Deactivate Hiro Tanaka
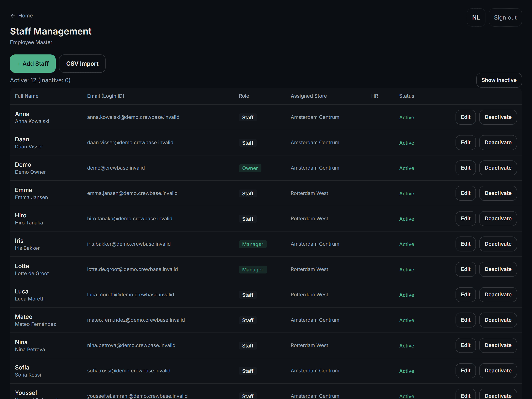The height and width of the screenshot is (399, 532). pos(498,219)
